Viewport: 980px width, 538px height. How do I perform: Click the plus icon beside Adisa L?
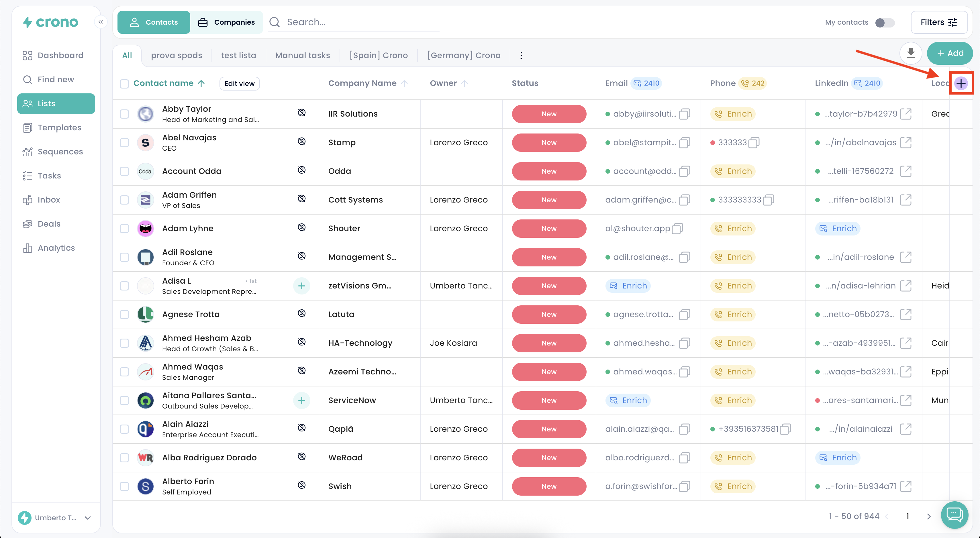click(x=301, y=286)
